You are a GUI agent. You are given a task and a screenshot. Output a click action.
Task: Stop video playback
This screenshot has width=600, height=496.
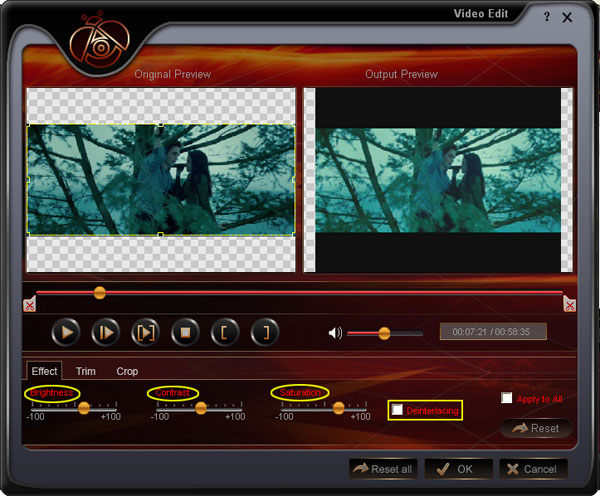point(184,332)
